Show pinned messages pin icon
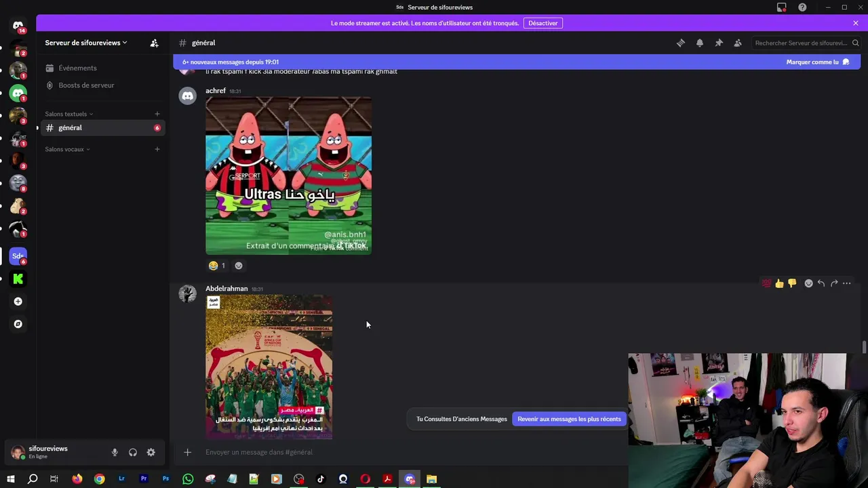868x488 pixels. (x=719, y=43)
